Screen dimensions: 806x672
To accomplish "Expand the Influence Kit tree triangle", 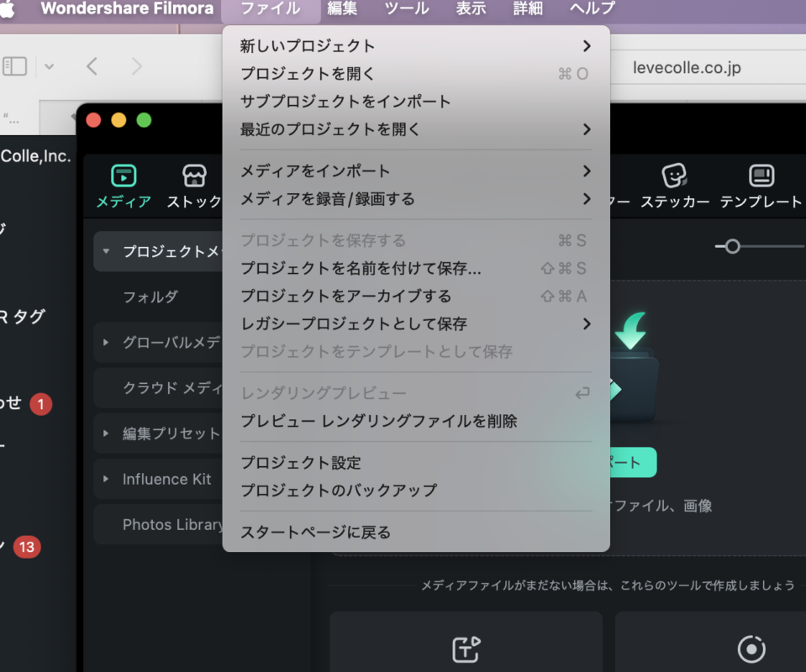I will pos(106,479).
